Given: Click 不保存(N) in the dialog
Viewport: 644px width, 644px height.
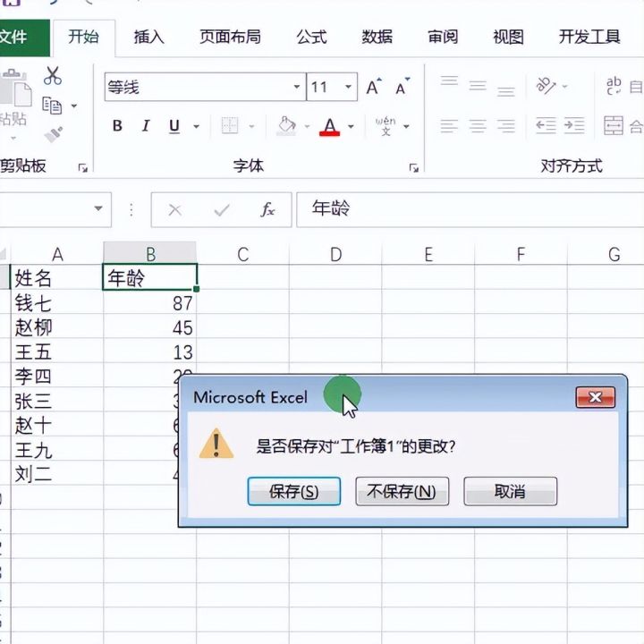Looking at the screenshot, I should (x=402, y=491).
